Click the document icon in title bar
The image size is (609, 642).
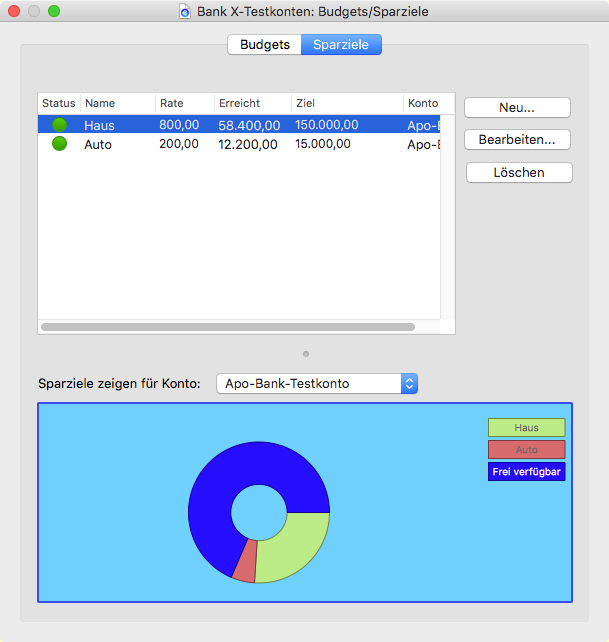[x=184, y=12]
